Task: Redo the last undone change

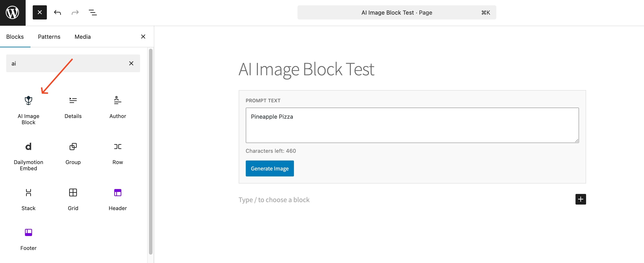Action: click(75, 12)
